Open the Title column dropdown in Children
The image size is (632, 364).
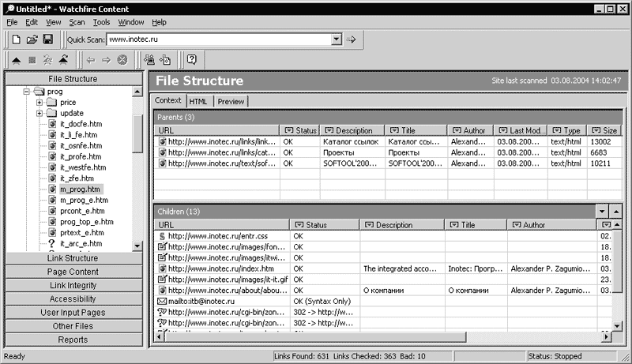click(453, 225)
